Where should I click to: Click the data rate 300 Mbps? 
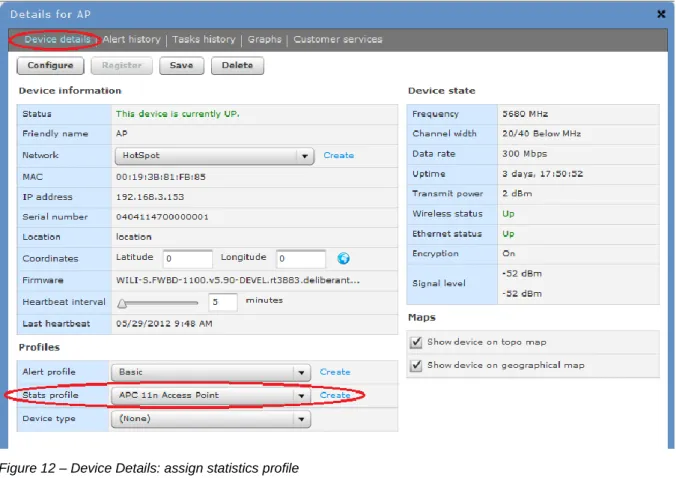point(525,154)
